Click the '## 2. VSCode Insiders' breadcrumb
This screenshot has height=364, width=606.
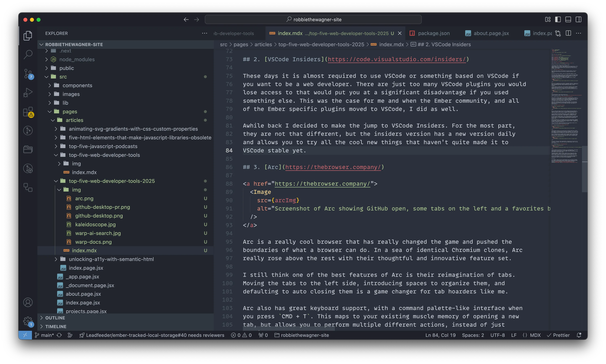point(441,44)
